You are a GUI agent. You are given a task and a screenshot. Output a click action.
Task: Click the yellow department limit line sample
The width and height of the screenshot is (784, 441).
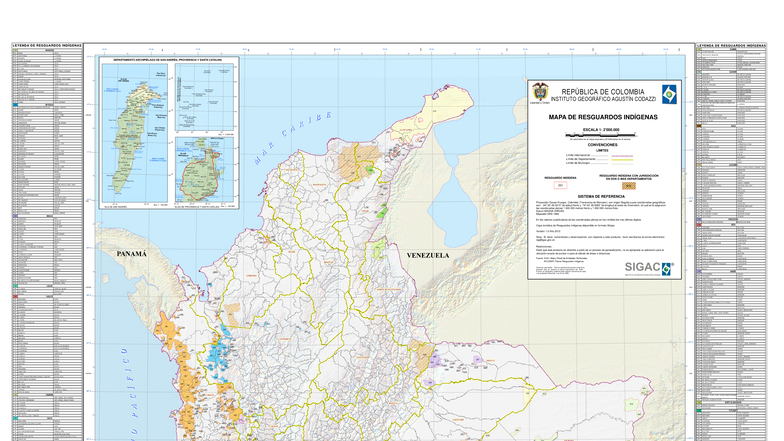pyautogui.click(x=622, y=160)
